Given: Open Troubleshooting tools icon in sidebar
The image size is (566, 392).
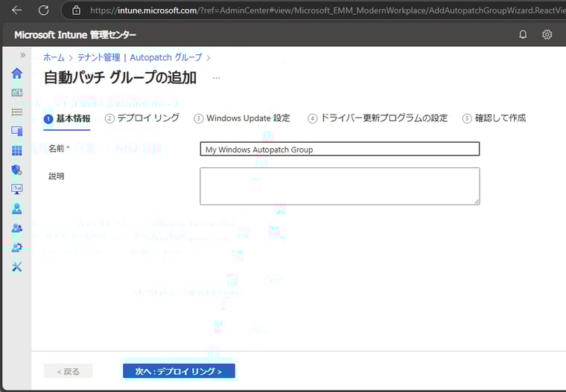Looking at the screenshot, I should point(17,266).
